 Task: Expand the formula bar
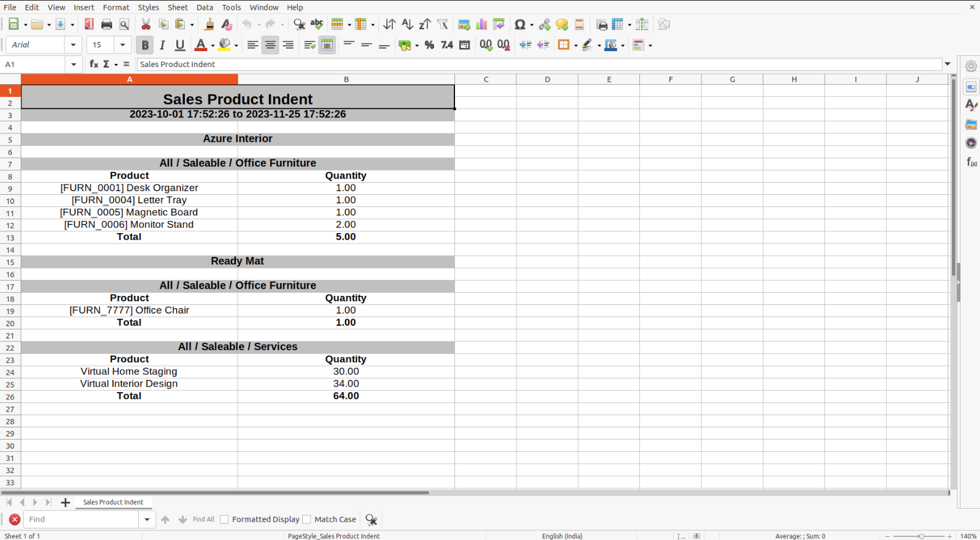coord(948,64)
